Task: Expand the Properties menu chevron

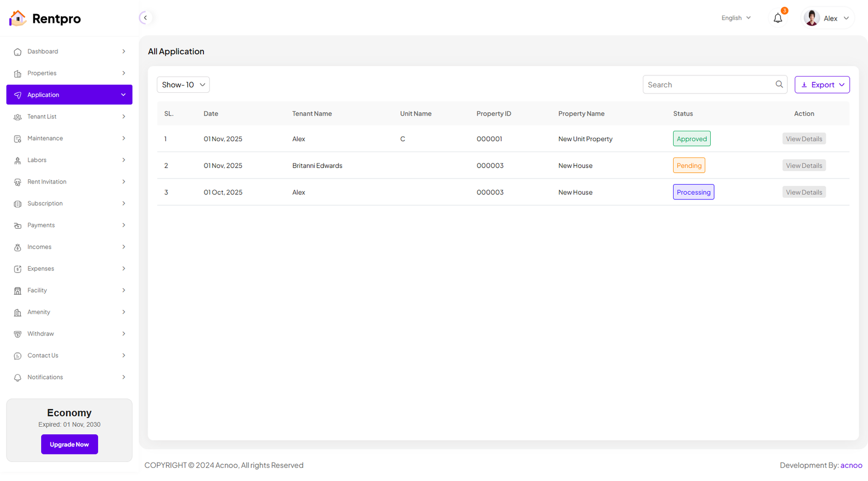Action: [x=124, y=73]
